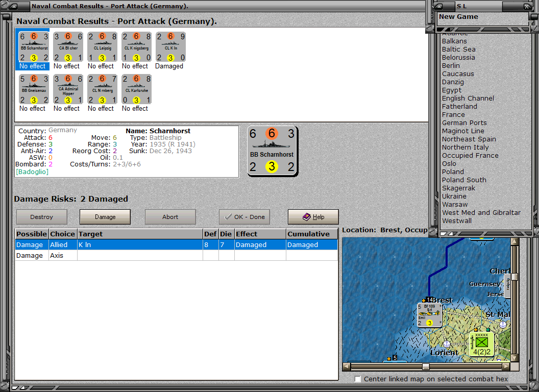Click the Bf 109 Emil air unit on map
Image resolution: width=539 pixels, height=392 pixels.
point(429,314)
